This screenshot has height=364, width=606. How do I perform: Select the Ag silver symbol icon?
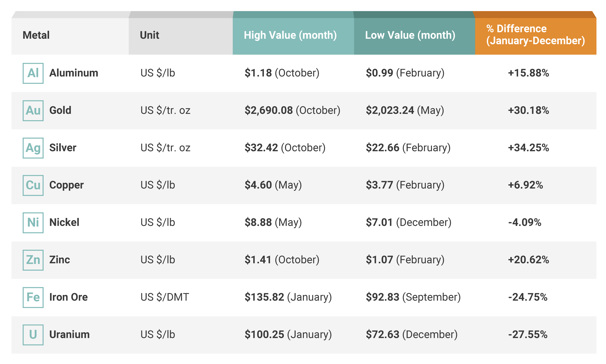point(33,148)
